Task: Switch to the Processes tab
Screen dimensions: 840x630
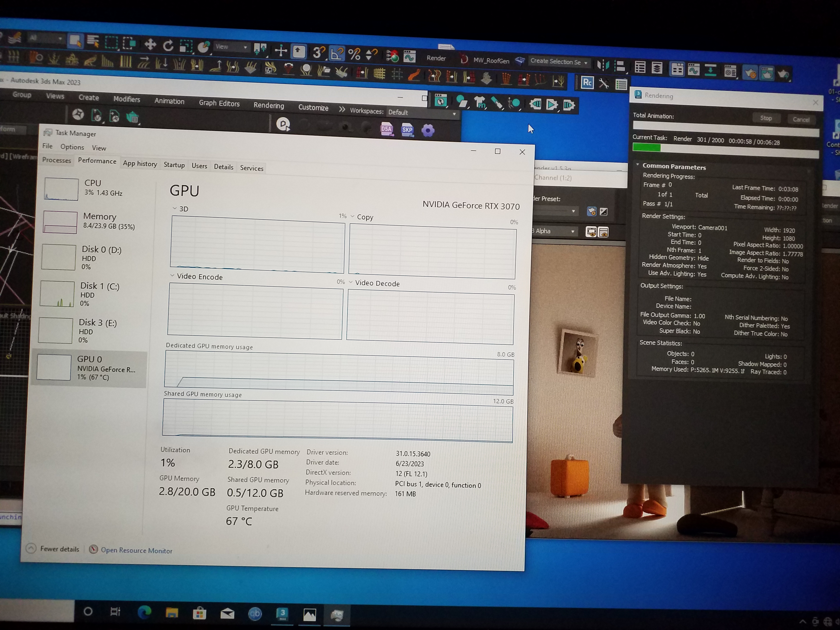Action: pos(57,160)
